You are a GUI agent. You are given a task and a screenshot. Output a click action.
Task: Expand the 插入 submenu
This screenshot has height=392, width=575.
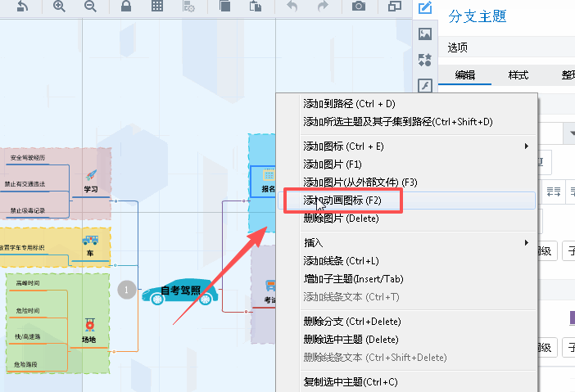[526, 243]
